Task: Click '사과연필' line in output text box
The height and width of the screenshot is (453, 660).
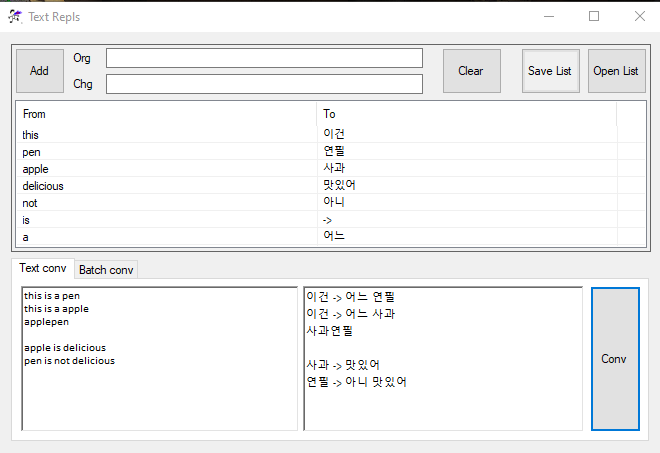Action: coord(330,330)
